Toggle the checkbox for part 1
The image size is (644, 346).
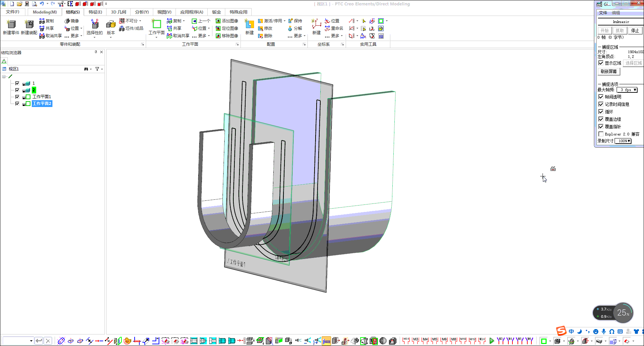coord(17,83)
